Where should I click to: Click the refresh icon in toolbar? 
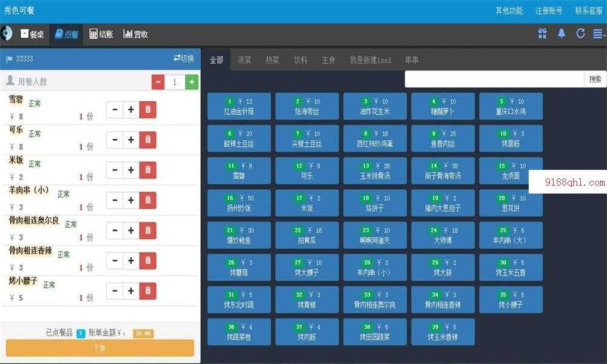tap(580, 33)
